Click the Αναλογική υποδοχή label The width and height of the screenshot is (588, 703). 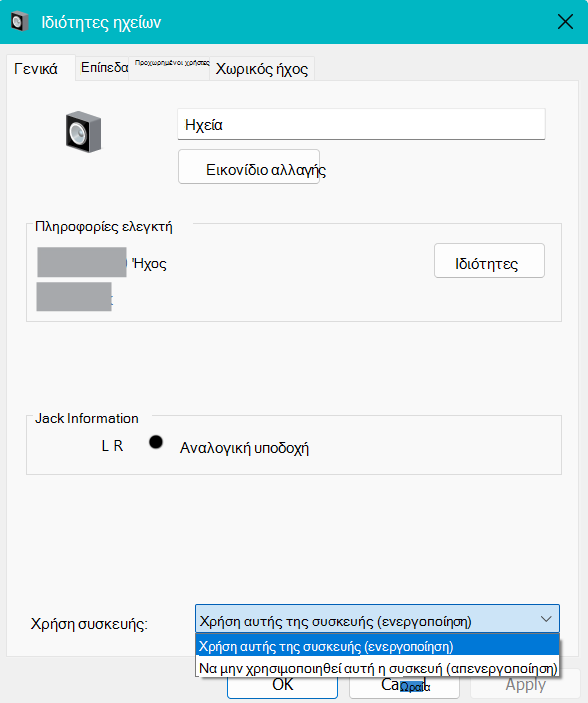[x=244, y=448]
